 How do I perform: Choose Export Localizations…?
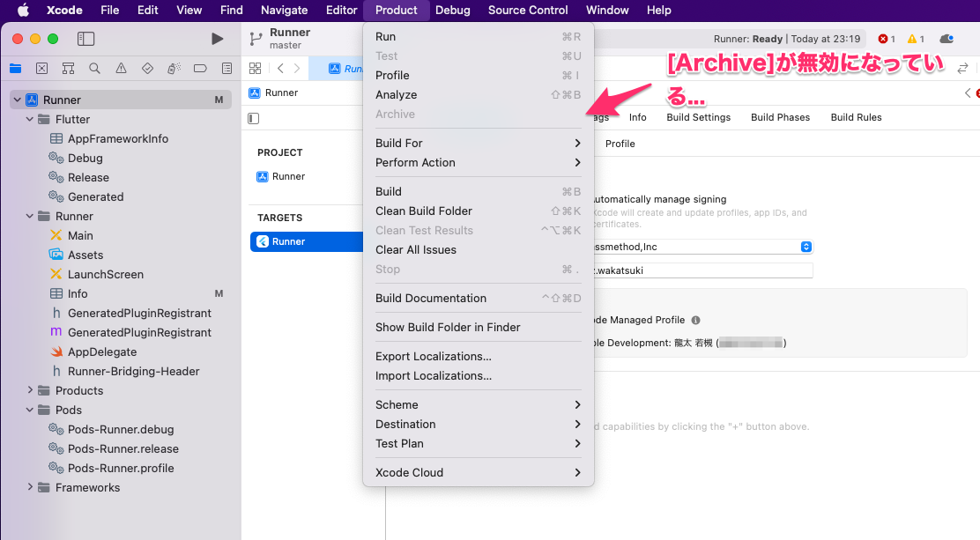click(479, 356)
